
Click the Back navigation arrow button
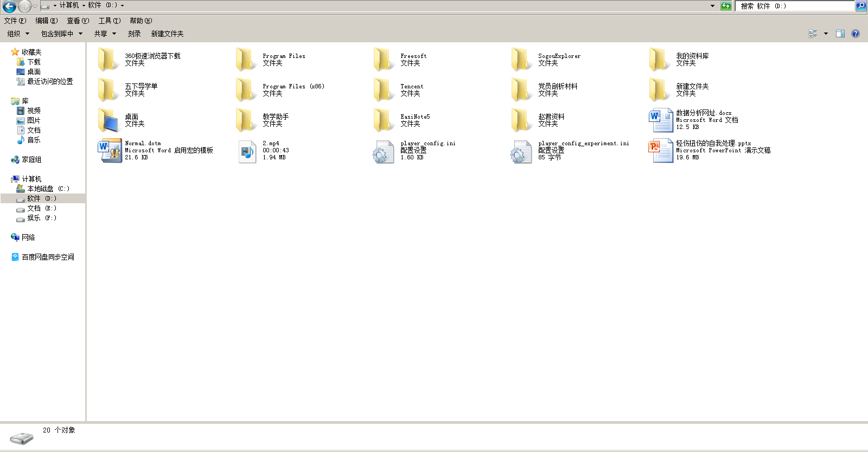(x=9, y=7)
